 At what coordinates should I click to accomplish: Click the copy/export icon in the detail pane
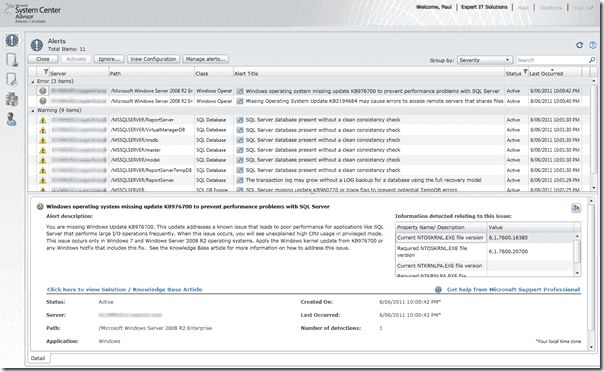[x=575, y=208]
